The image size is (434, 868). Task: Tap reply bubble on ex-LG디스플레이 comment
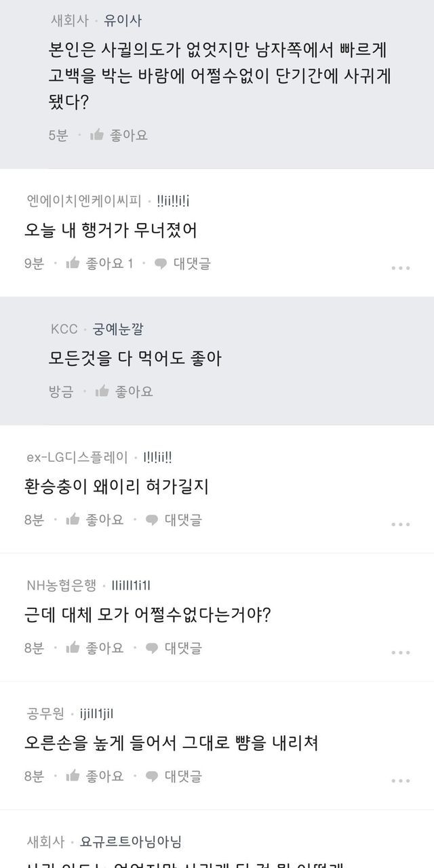click(152, 519)
